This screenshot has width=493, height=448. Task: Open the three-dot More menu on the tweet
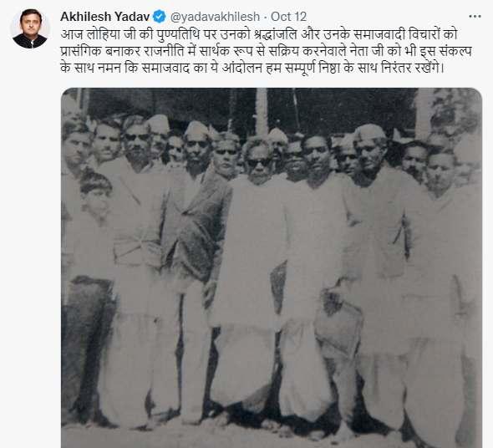point(475,17)
